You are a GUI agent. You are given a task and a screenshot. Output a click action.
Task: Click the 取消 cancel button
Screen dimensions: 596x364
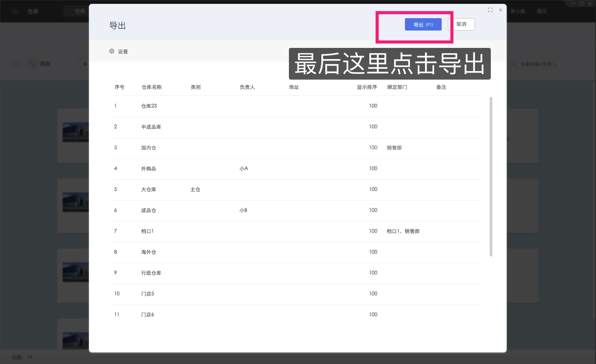(461, 24)
